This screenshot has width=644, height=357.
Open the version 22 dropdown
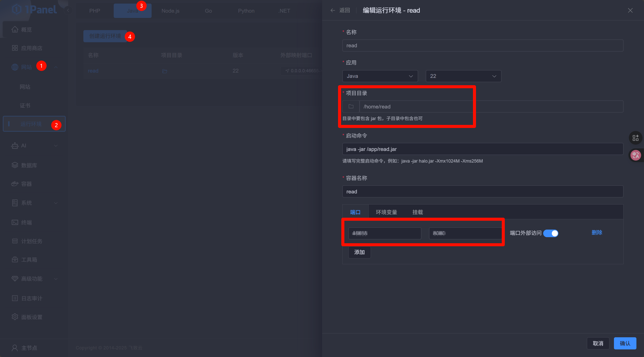463,76
